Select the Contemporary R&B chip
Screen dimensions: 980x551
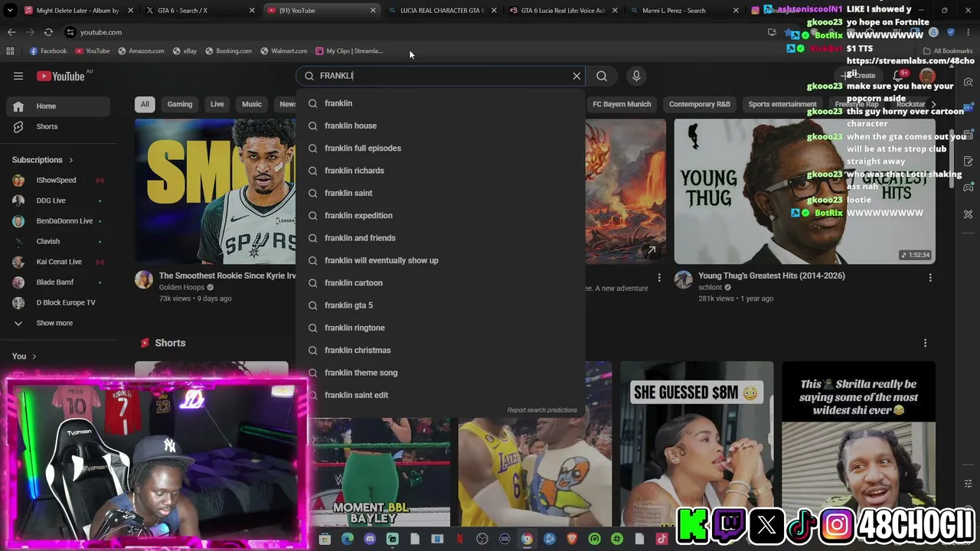point(700,104)
